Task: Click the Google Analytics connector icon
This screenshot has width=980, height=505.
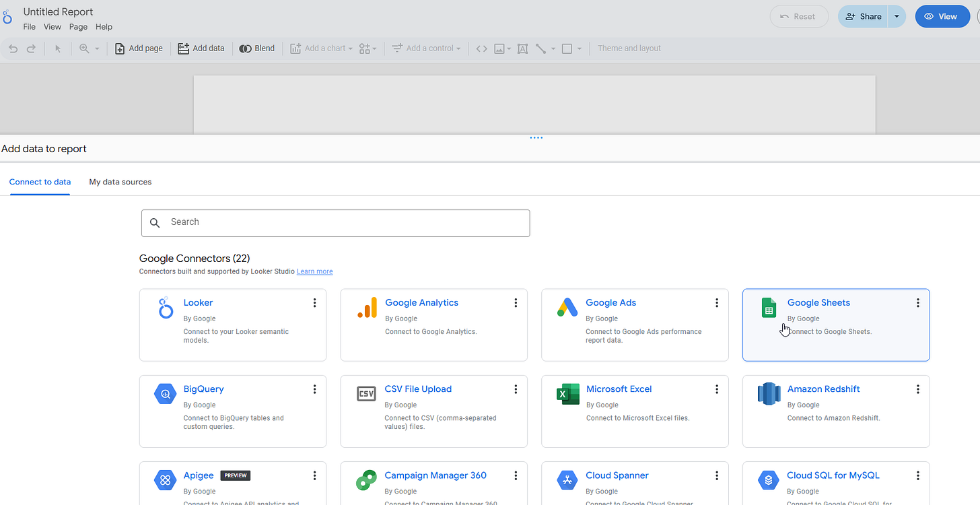Action: pos(367,308)
